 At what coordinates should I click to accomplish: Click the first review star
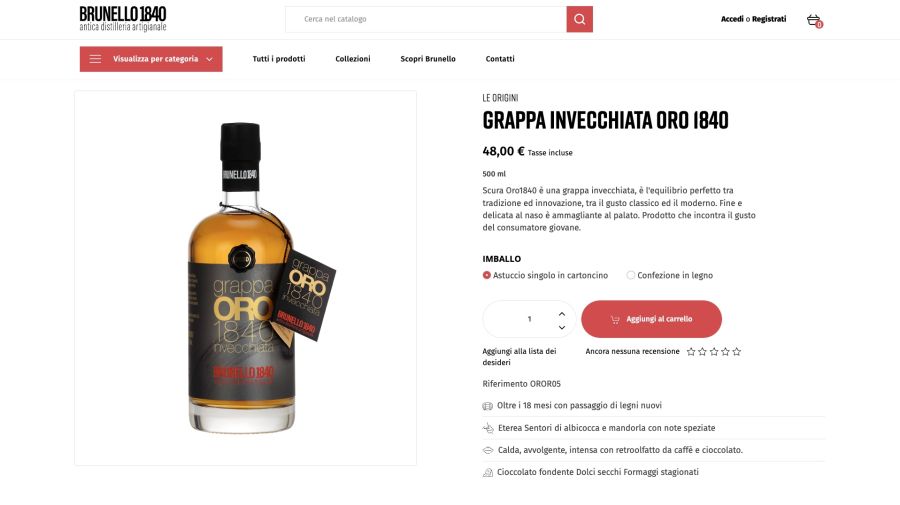pyautogui.click(x=691, y=352)
